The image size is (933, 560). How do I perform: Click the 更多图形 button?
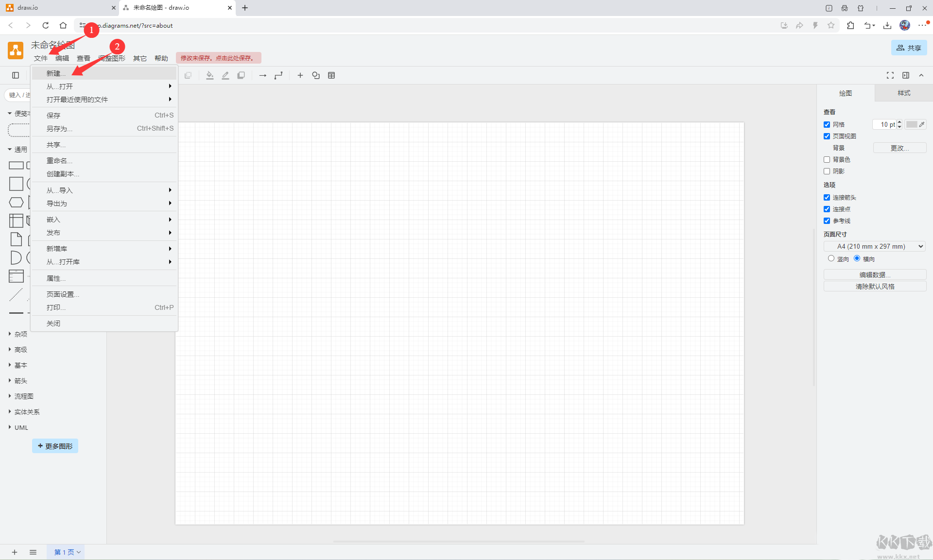pos(54,445)
